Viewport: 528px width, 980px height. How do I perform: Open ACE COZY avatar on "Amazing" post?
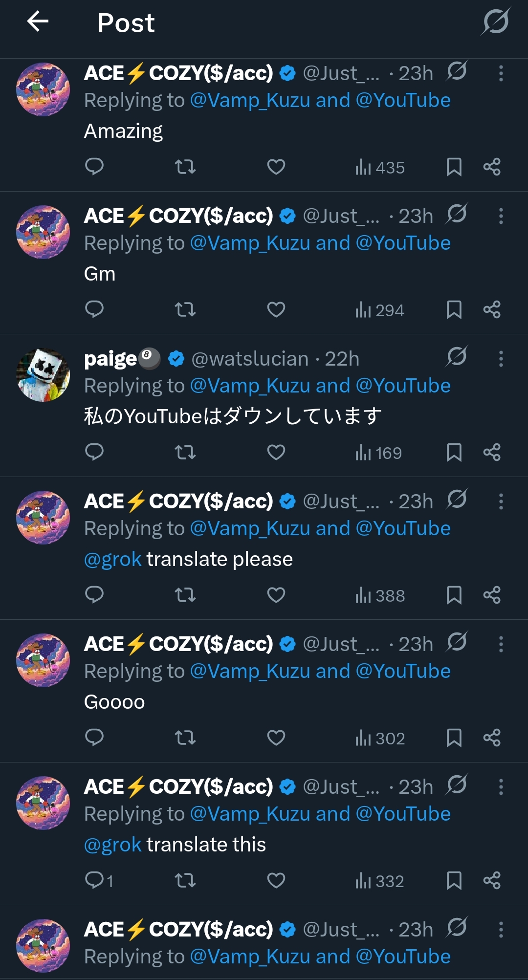point(43,89)
